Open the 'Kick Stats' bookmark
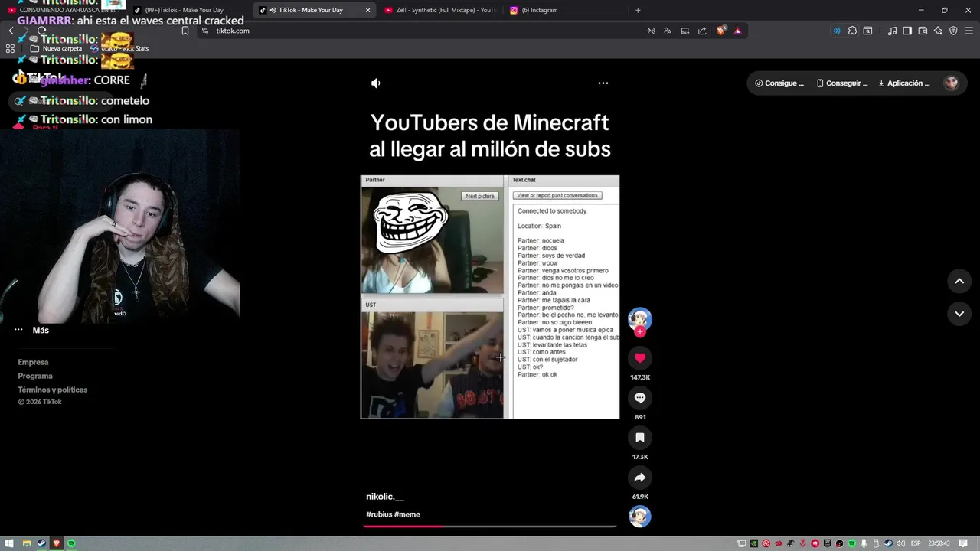 coord(120,48)
